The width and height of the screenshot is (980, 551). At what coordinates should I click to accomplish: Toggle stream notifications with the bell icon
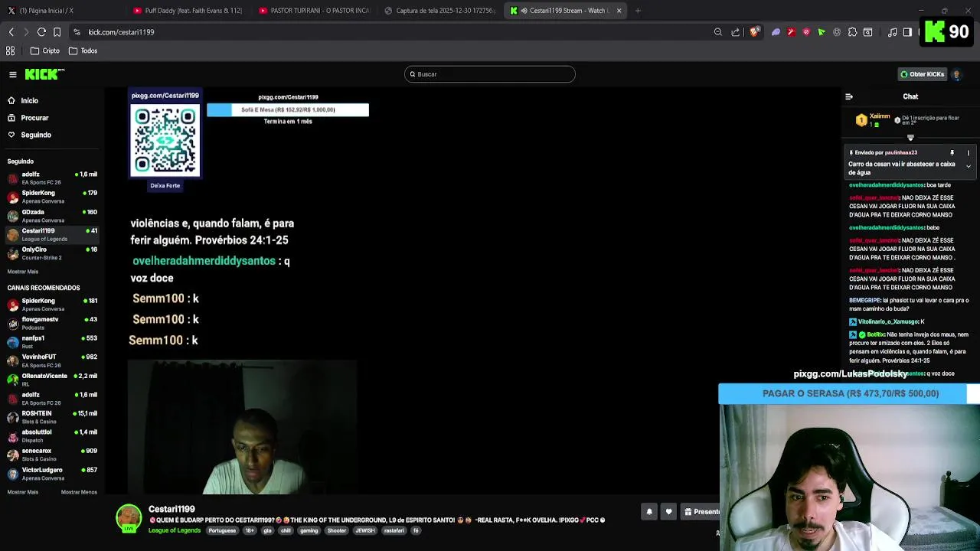tap(649, 512)
